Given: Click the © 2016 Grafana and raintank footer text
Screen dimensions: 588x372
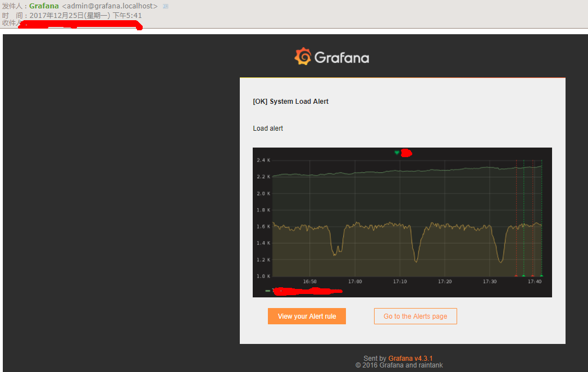Looking at the screenshot, I should [399, 365].
